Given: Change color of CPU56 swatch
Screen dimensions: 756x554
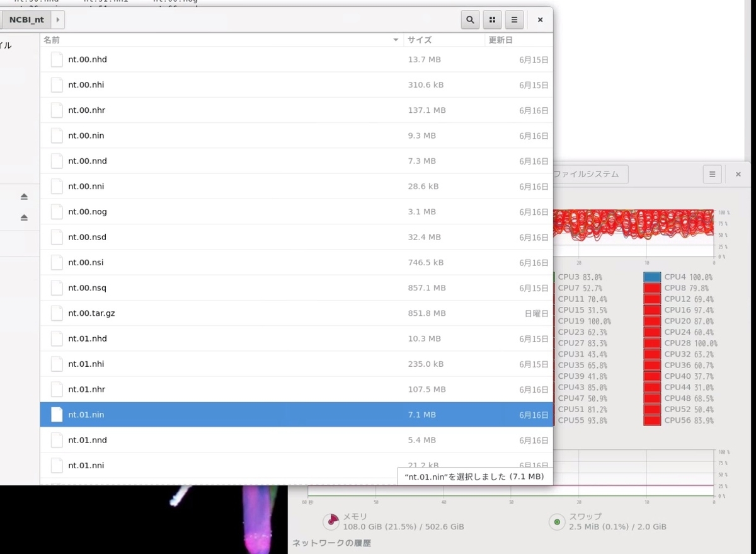Looking at the screenshot, I should point(652,420).
